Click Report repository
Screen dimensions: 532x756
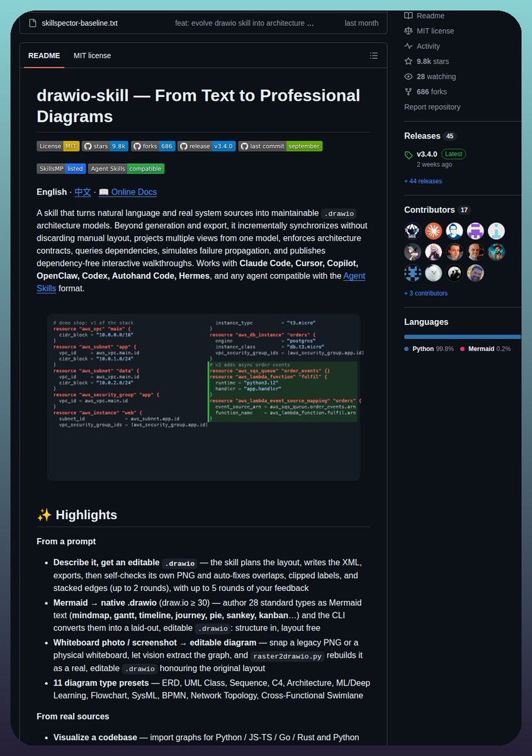click(432, 107)
